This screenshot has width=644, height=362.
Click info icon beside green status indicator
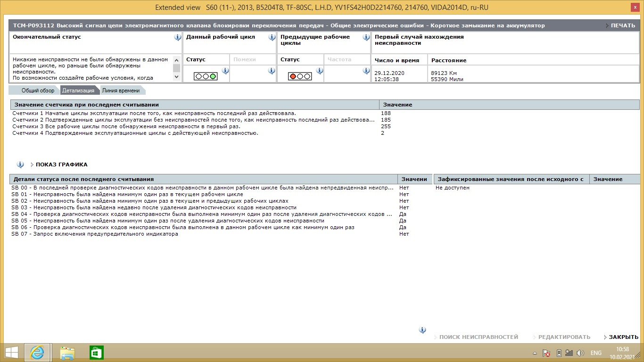pos(225,71)
